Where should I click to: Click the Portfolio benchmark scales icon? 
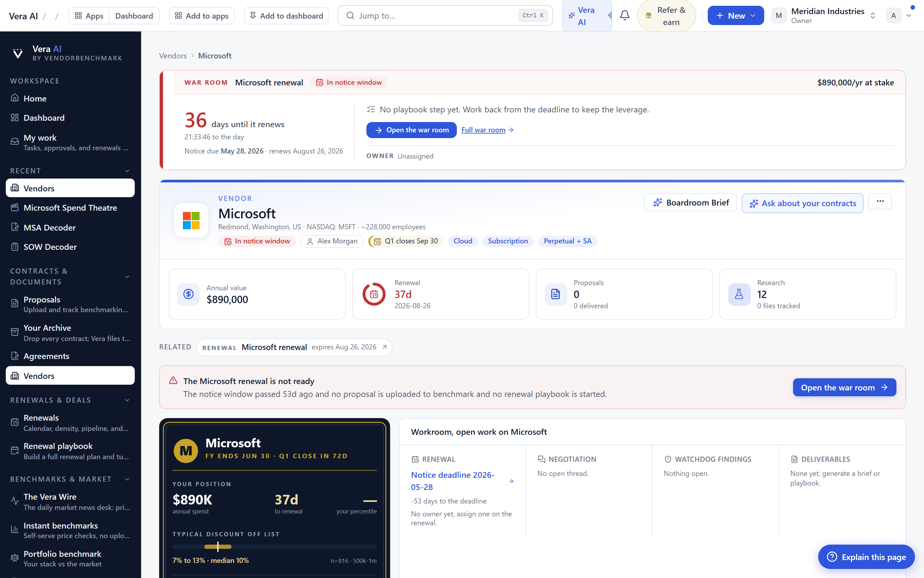click(14, 558)
